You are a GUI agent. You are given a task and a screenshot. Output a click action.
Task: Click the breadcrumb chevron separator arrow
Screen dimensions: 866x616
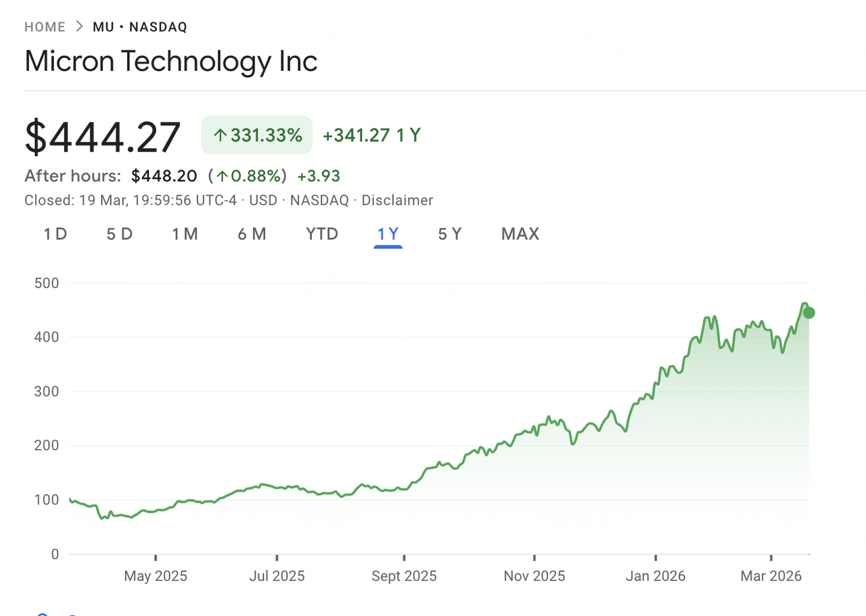pyautogui.click(x=79, y=27)
